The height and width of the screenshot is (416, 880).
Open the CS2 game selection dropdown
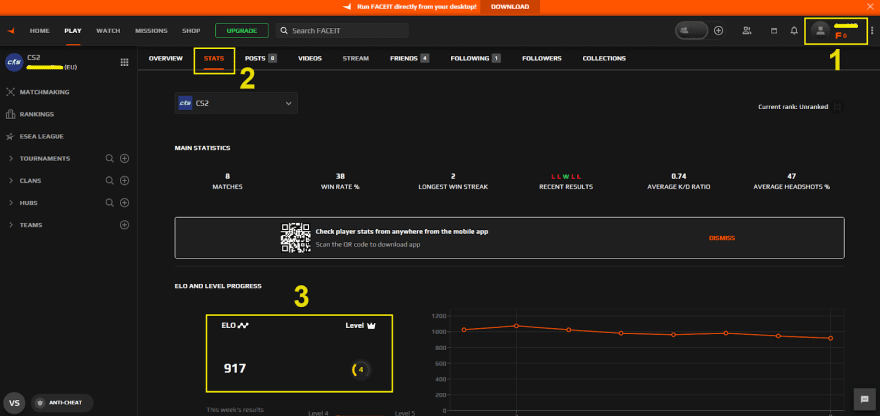[236, 103]
